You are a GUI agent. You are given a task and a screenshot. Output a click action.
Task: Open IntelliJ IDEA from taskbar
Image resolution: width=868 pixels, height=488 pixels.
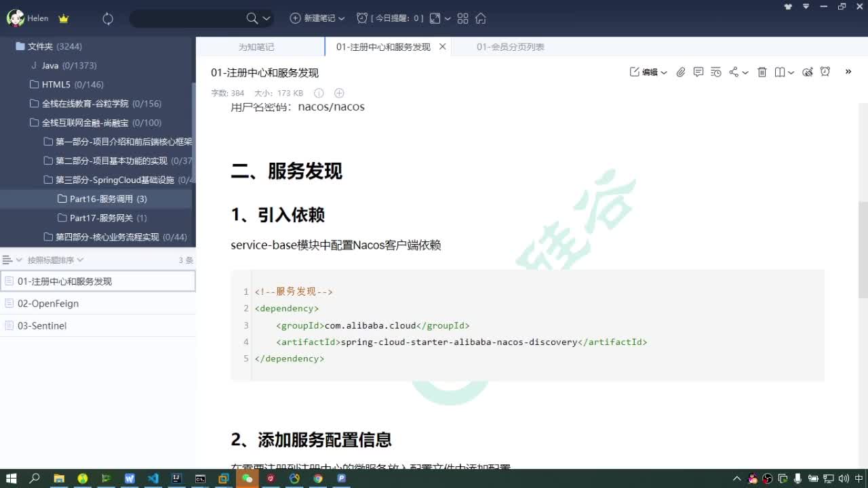click(x=176, y=479)
